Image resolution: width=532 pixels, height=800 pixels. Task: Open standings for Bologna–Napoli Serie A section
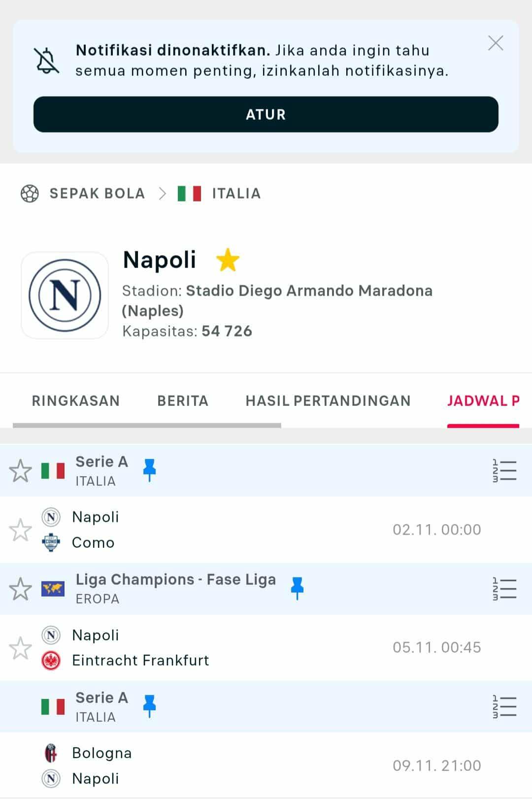pyautogui.click(x=504, y=706)
